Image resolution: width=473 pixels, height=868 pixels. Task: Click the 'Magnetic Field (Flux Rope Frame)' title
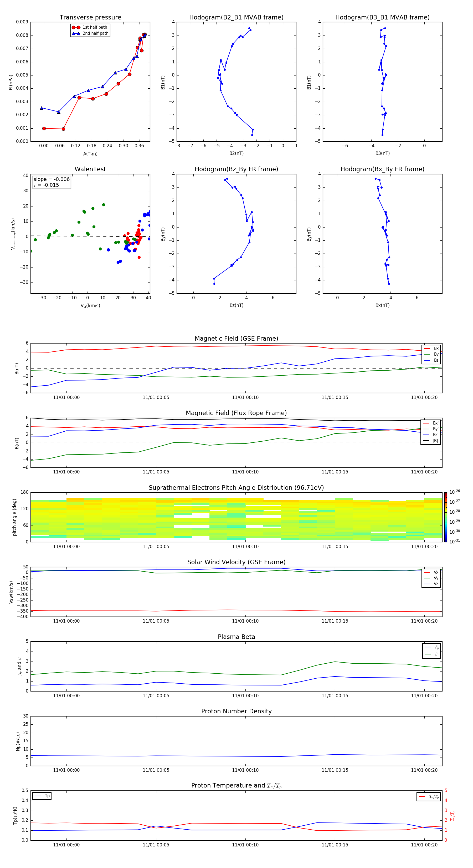click(236, 413)
